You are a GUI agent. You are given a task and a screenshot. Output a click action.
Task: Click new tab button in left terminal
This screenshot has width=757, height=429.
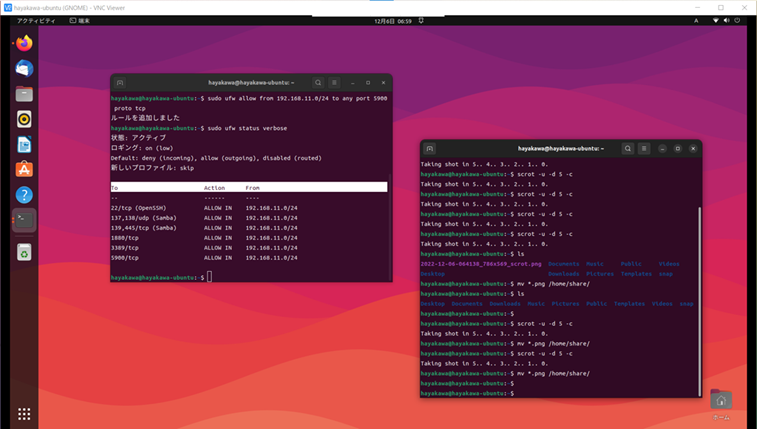point(120,83)
